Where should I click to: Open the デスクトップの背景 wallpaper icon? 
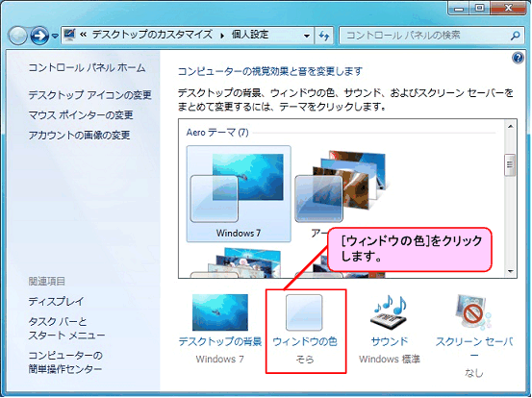pos(220,312)
